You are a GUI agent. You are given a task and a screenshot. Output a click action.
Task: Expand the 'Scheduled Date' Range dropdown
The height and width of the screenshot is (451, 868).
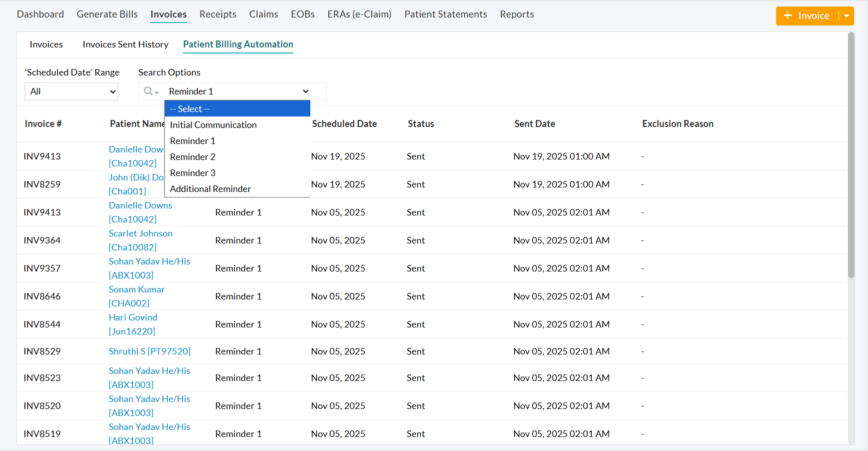pyautogui.click(x=71, y=91)
